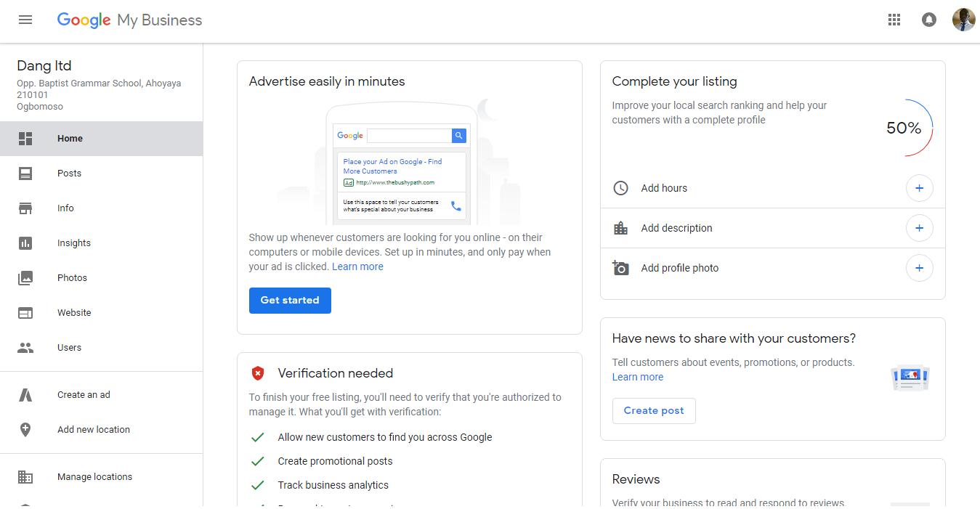Click the Advertise easily in minutes heading

(327, 81)
